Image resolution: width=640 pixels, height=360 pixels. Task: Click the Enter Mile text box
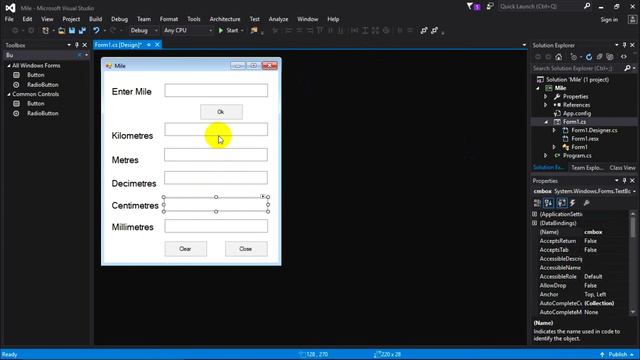216,91
